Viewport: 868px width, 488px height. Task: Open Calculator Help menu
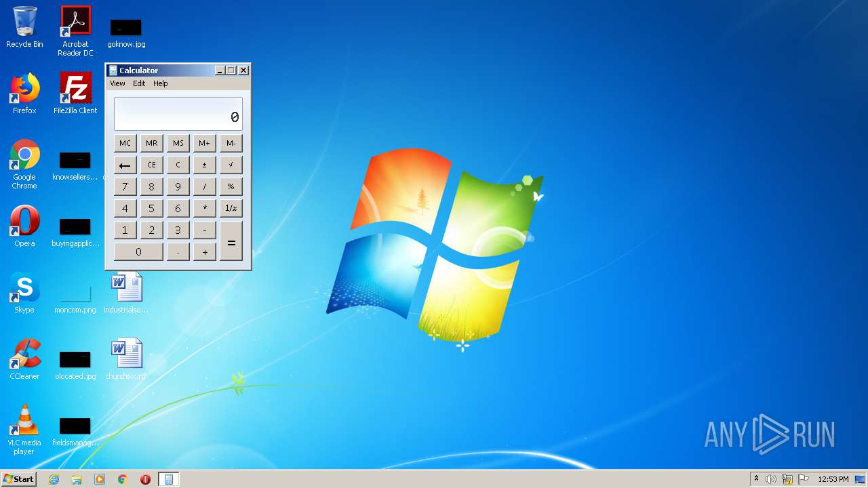[x=160, y=83]
